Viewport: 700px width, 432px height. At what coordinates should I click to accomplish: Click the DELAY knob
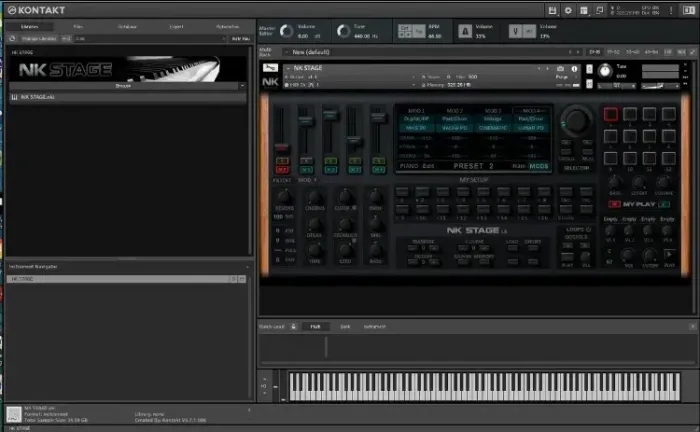(x=315, y=224)
